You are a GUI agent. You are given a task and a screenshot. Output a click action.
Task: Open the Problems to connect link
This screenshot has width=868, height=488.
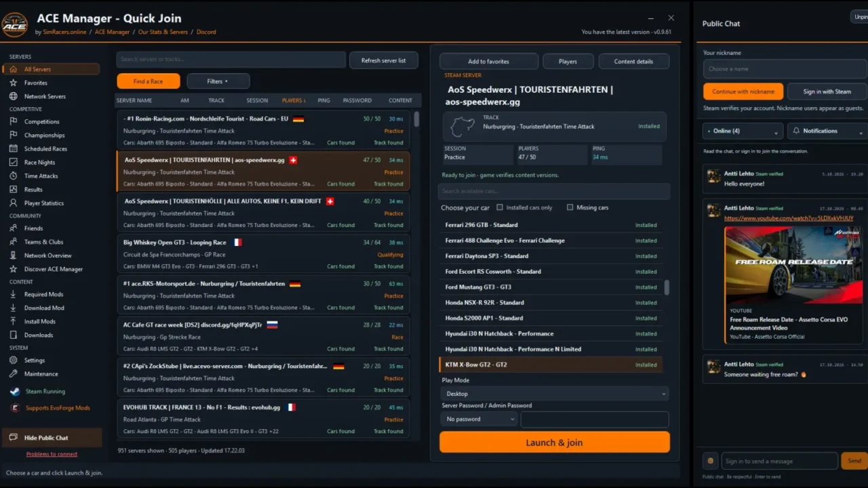(52, 454)
